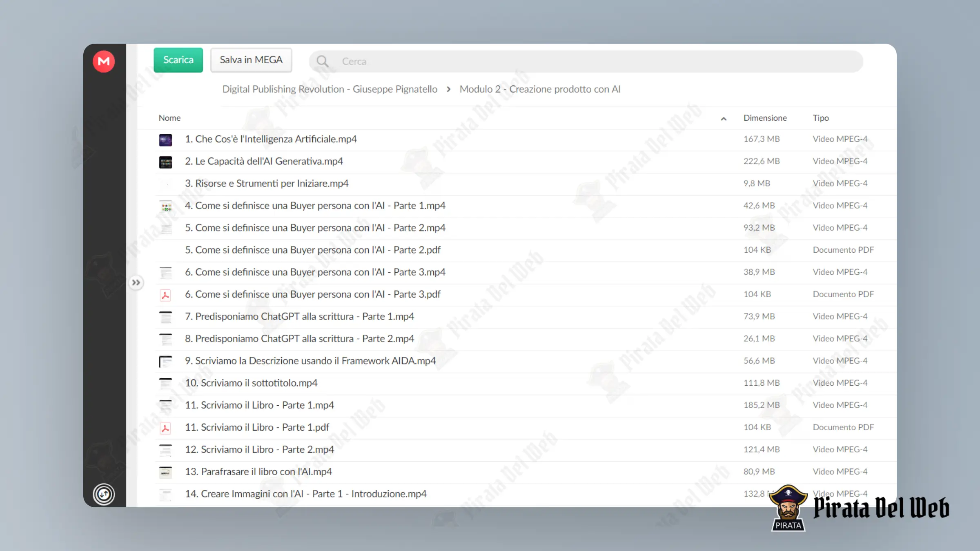
Task: Click icon of Scriviamo il Libro Parte 2.mp4
Action: click(x=165, y=450)
